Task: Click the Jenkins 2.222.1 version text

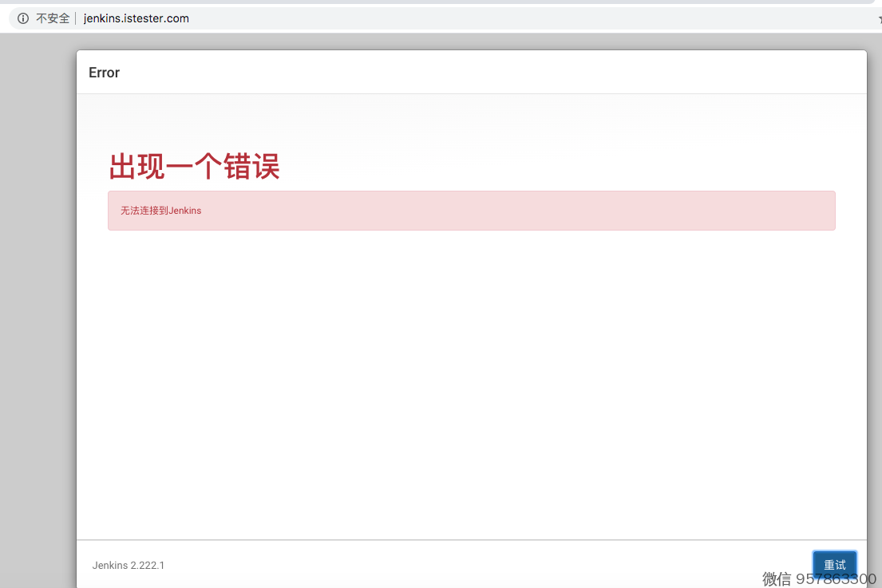Action: 128,566
